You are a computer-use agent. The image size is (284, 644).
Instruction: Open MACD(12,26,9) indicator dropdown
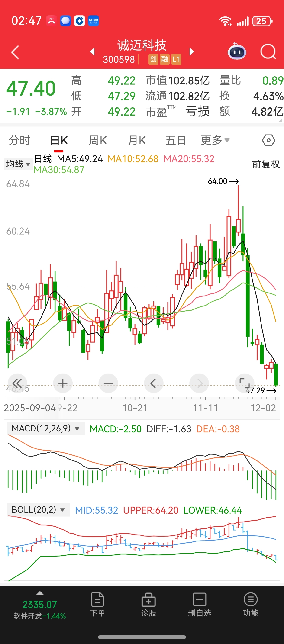point(46,428)
